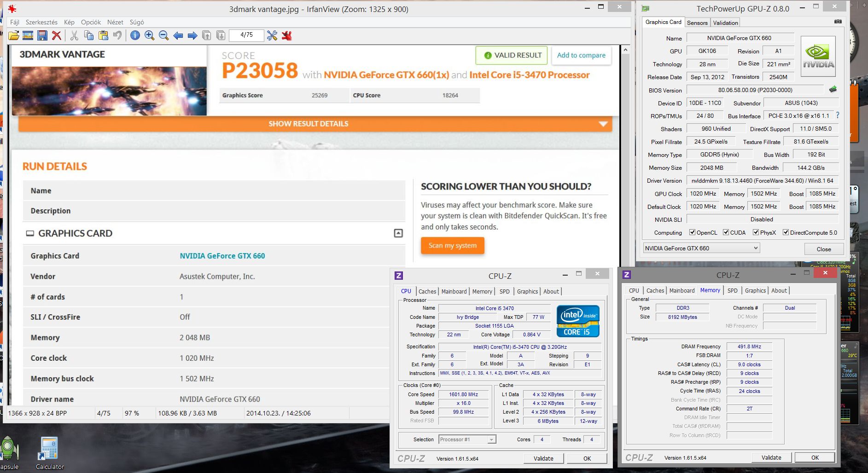Screen dimensions: 868x473
Task: Take a GPU-Z screenshot with the camera icon
Action: 838,22
